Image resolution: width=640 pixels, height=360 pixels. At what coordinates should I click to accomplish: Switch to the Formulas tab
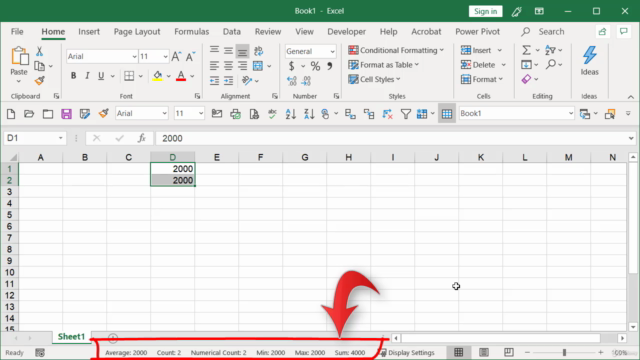tap(191, 32)
